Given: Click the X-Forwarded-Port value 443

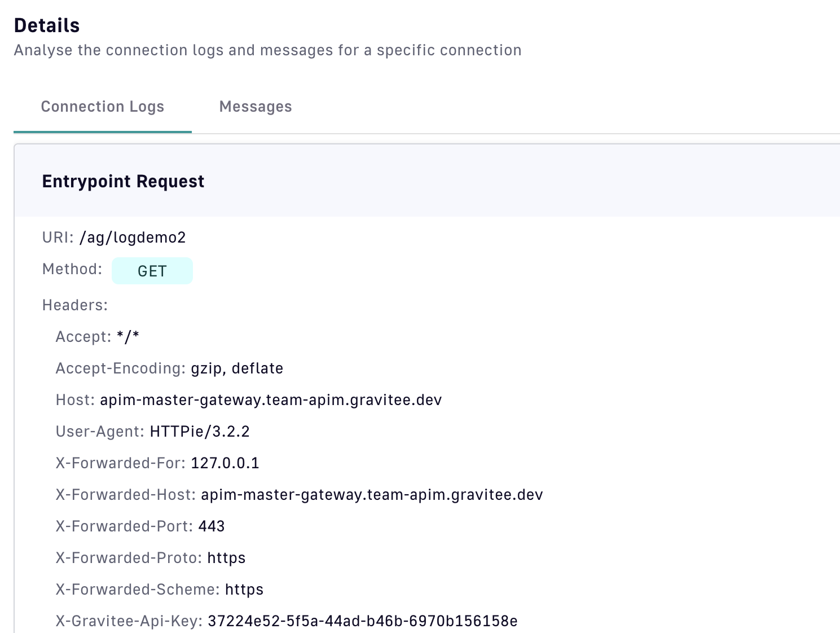Looking at the screenshot, I should pyautogui.click(x=212, y=526).
